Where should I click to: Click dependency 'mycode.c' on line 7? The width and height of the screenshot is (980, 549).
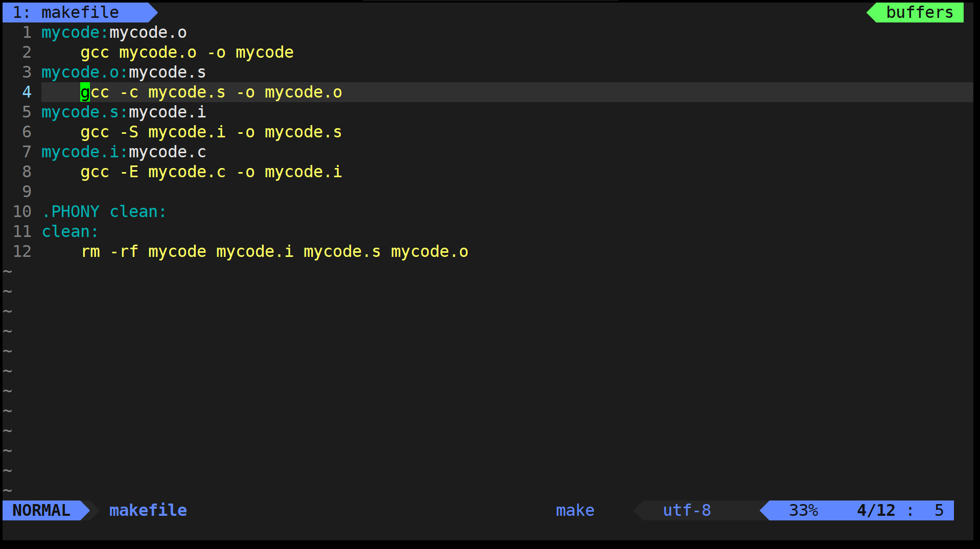click(168, 152)
